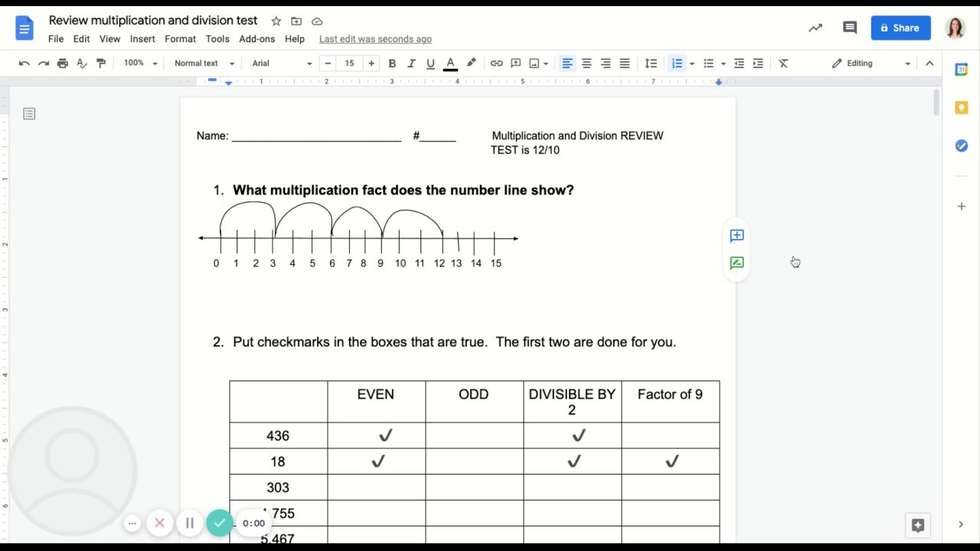This screenshot has height=551, width=980.
Task: Open numbered list style dropdown arrow
Action: (x=692, y=64)
